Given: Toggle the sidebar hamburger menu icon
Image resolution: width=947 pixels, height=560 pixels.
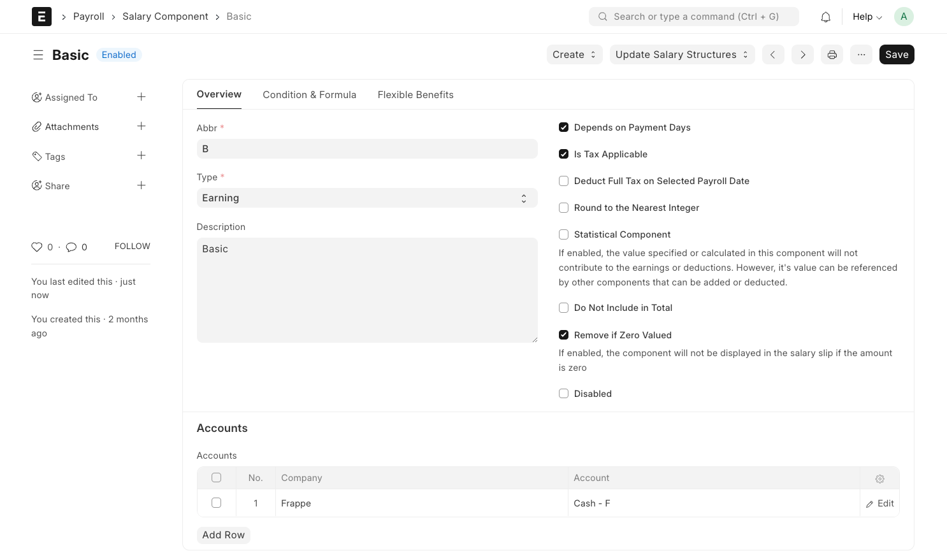Looking at the screenshot, I should pyautogui.click(x=38, y=55).
